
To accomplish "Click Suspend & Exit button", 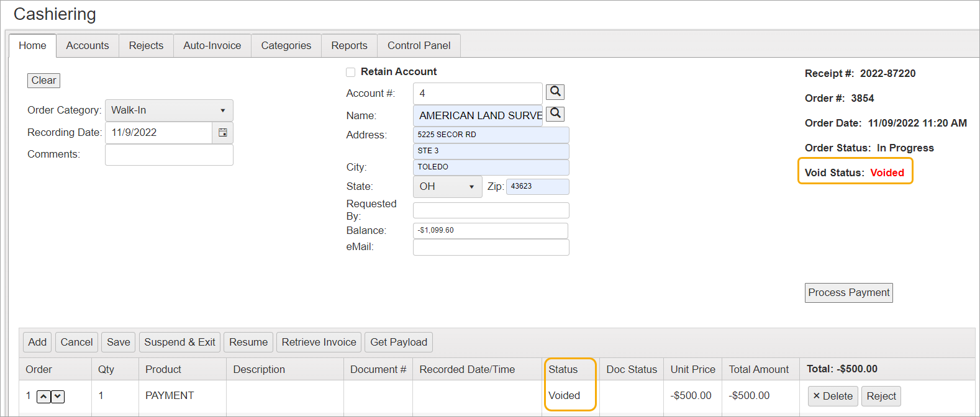I will pyautogui.click(x=179, y=343).
